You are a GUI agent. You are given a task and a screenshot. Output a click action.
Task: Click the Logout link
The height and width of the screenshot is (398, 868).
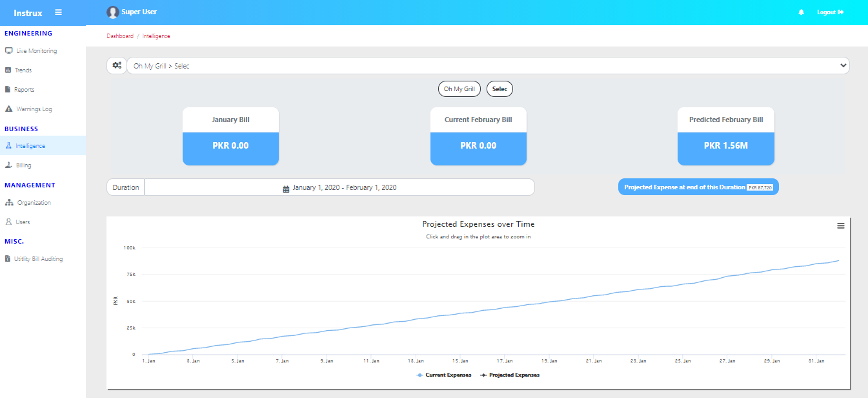830,12
